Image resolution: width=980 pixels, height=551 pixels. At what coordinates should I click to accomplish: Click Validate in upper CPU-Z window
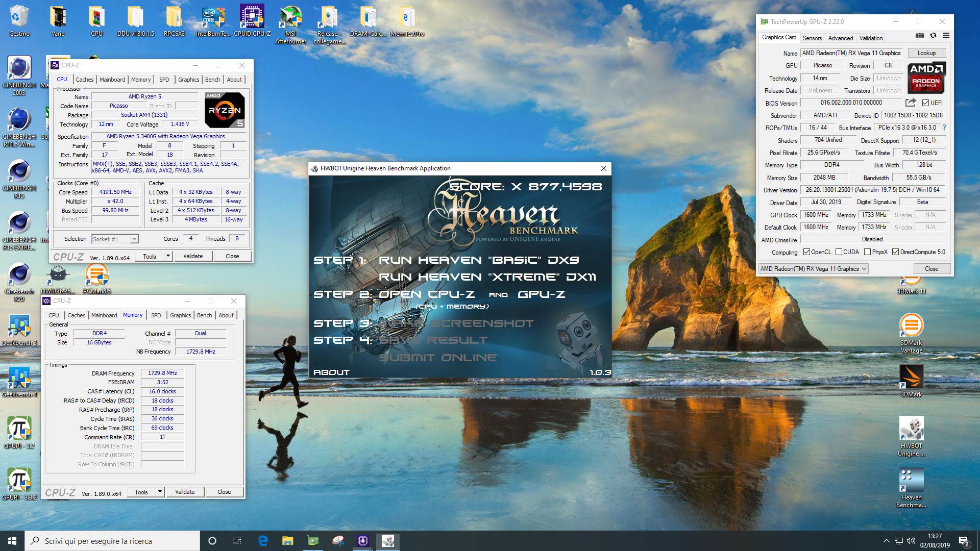tap(193, 256)
